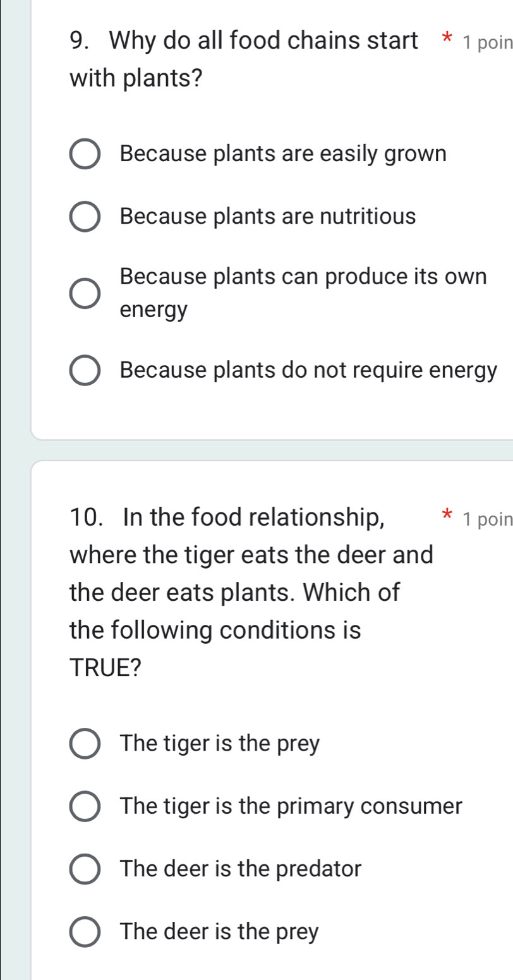Click the 'Because plants do not require energy' text

(308, 370)
